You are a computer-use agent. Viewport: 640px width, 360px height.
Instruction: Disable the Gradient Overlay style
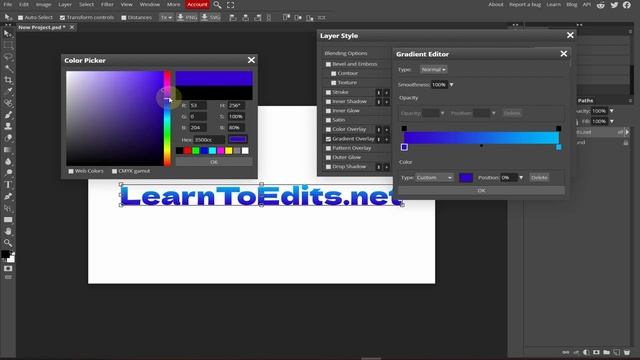click(x=328, y=139)
